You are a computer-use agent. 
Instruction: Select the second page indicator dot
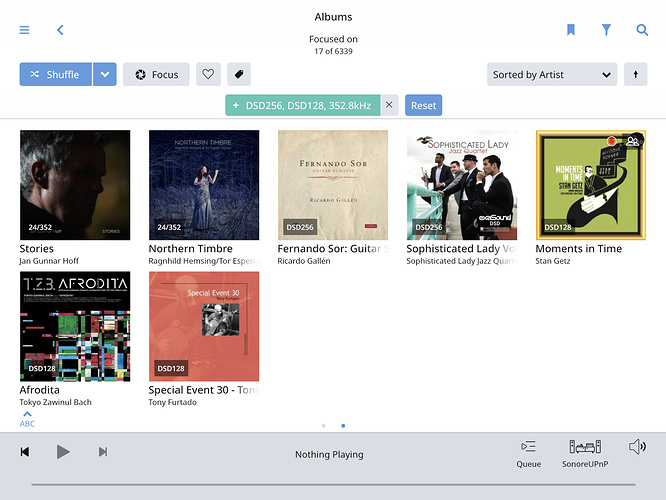point(343,426)
